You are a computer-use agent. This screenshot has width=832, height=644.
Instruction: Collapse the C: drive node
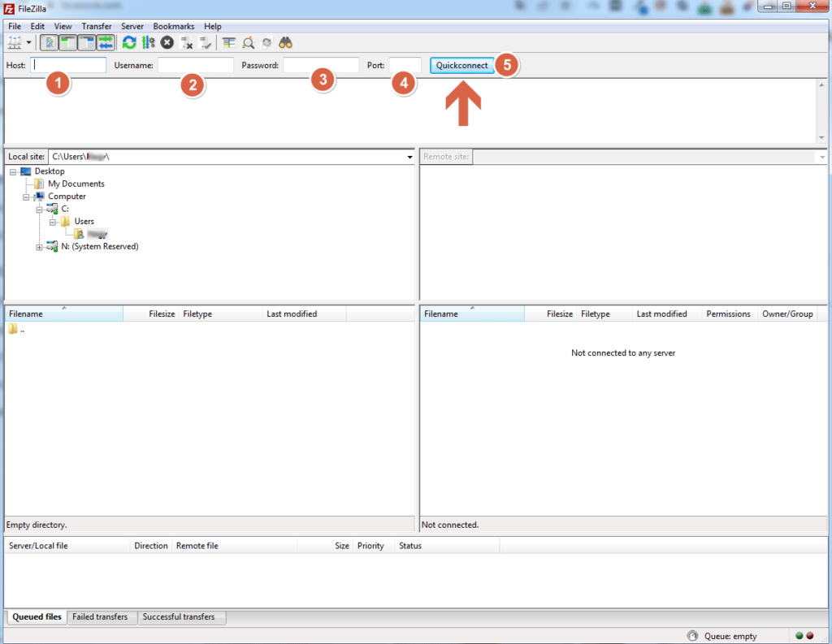tap(39, 210)
